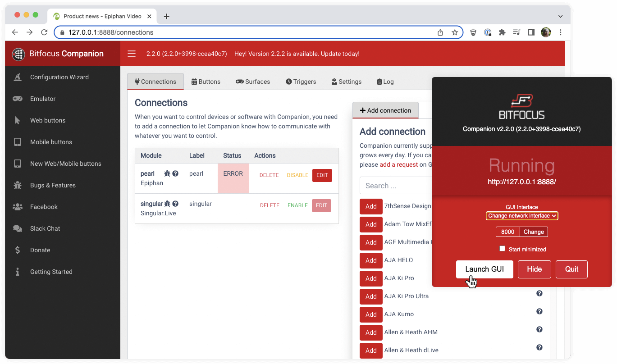617x364 pixels.
Task: Open help for Allen & Heath dLive
Action: pyautogui.click(x=539, y=347)
